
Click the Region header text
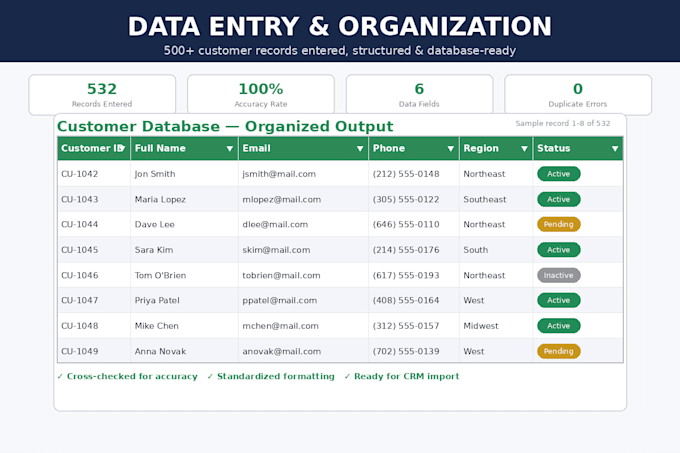point(481,148)
